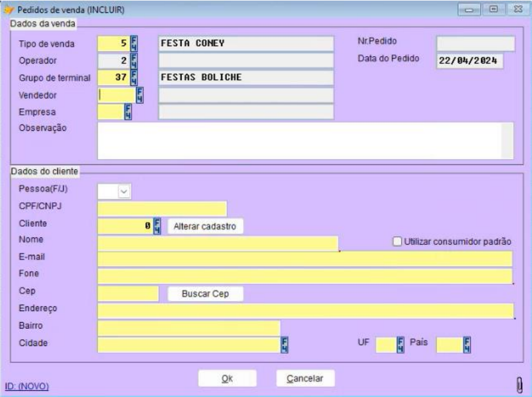
Task: Click into the Observação text area
Action: [x=298, y=140]
